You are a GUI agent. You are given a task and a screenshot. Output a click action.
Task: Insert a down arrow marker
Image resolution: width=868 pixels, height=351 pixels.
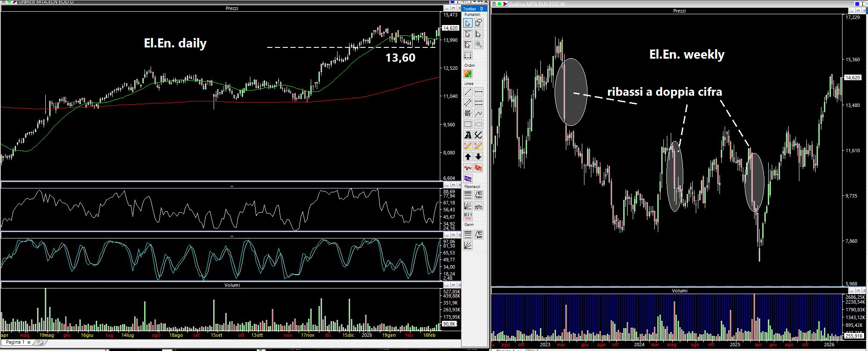click(478, 157)
